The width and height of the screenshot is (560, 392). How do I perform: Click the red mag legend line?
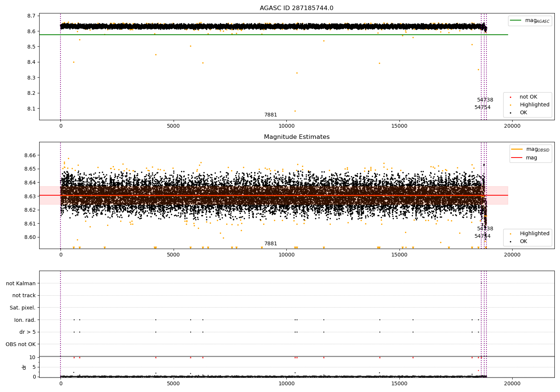click(524, 158)
